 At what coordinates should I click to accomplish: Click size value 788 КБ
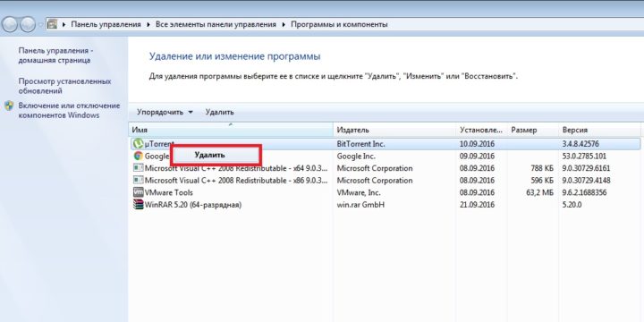pos(542,168)
